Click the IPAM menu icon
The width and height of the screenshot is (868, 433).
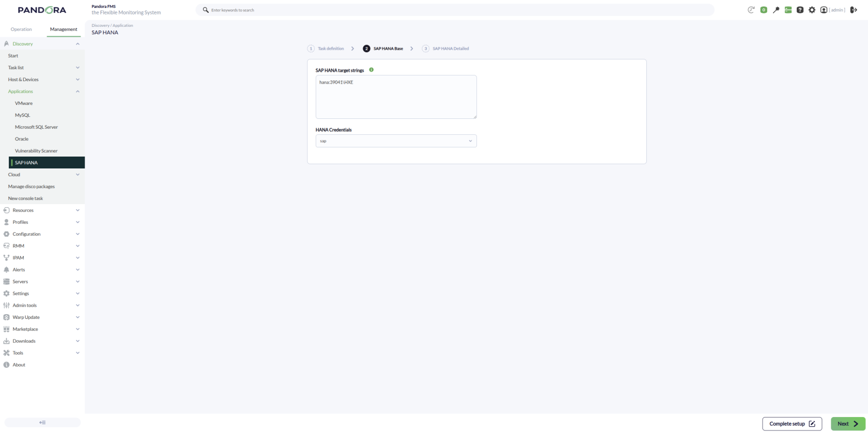[x=6, y=258]
